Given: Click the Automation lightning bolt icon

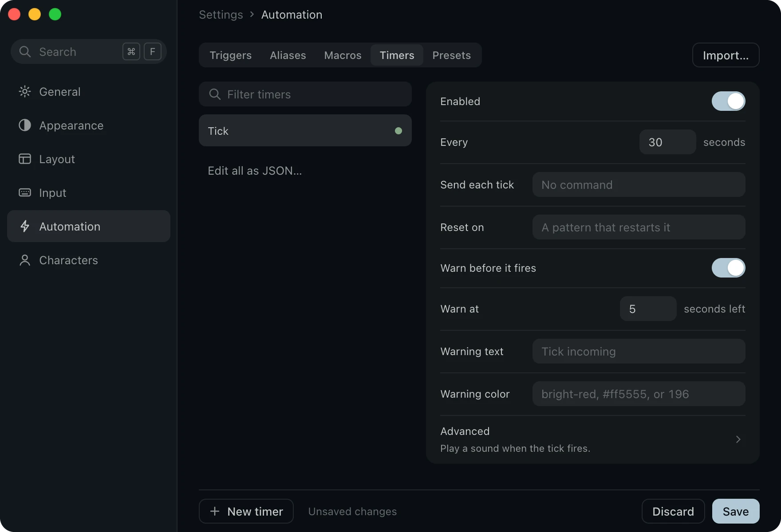Looking at the screenshot, I should coord(25,227).
